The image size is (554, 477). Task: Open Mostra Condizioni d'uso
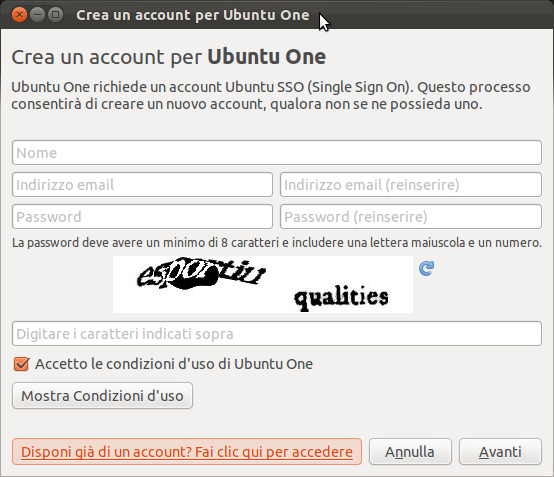(102, 396)
